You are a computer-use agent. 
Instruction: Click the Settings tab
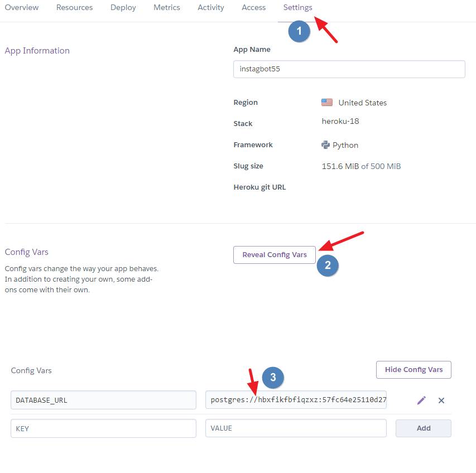(297, 8)
